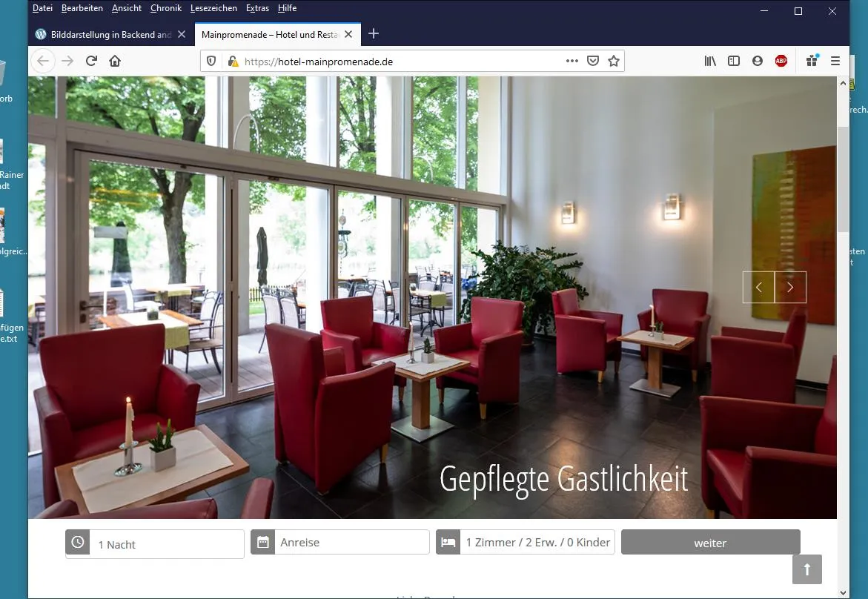This screenshot has height=599, width=868.
Task: Click the bed icon beside room selection
Action: point(448,543)
